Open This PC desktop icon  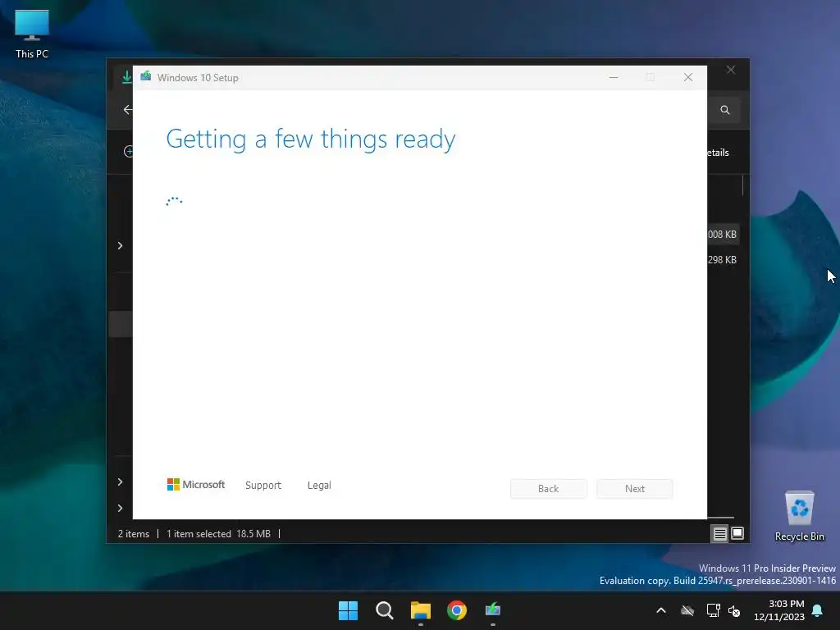[32, 34]
